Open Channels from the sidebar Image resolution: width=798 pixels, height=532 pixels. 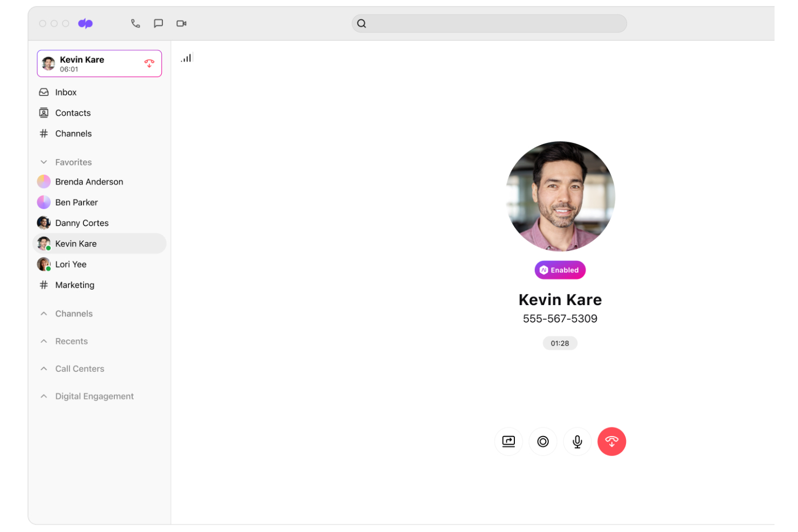coord(73,133)
